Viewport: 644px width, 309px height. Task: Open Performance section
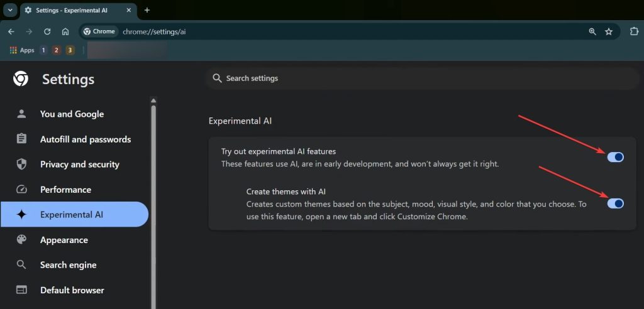[74, 190]
